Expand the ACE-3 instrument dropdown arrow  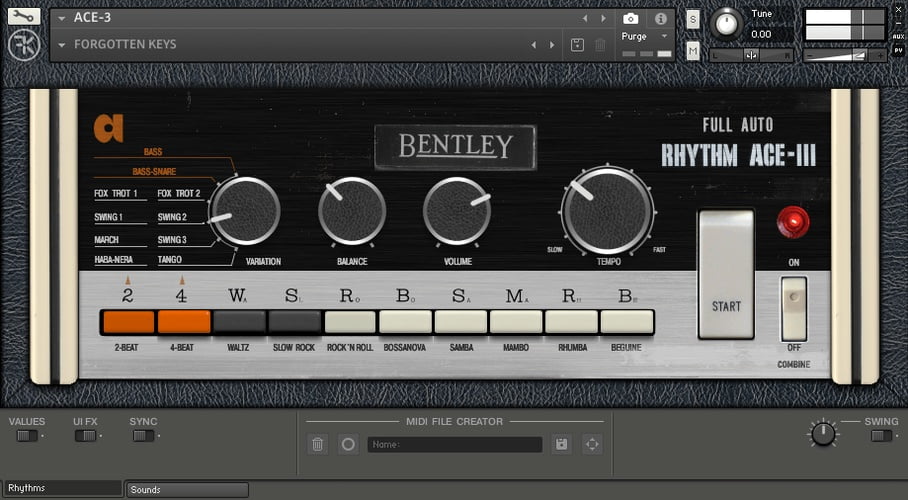point(61,19)
